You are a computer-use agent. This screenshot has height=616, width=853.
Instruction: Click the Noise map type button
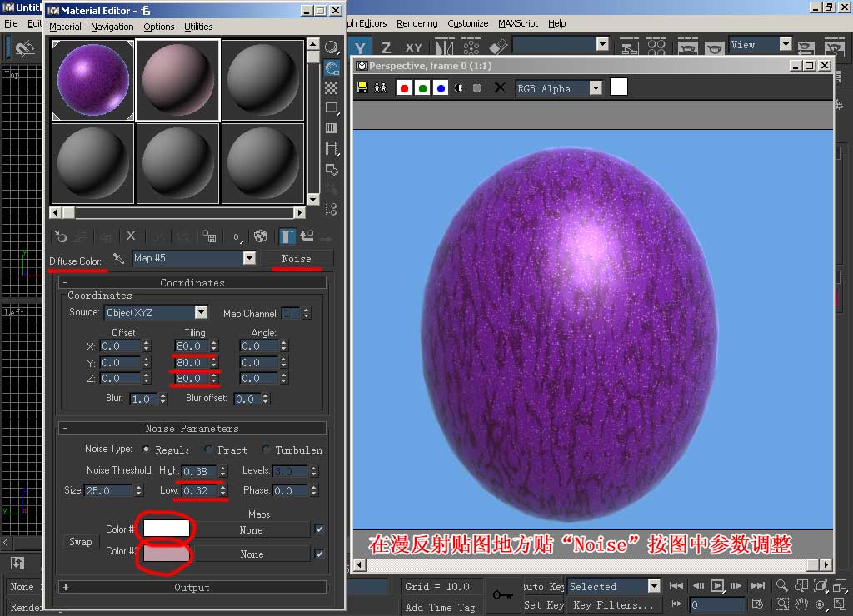pos(297,258)
